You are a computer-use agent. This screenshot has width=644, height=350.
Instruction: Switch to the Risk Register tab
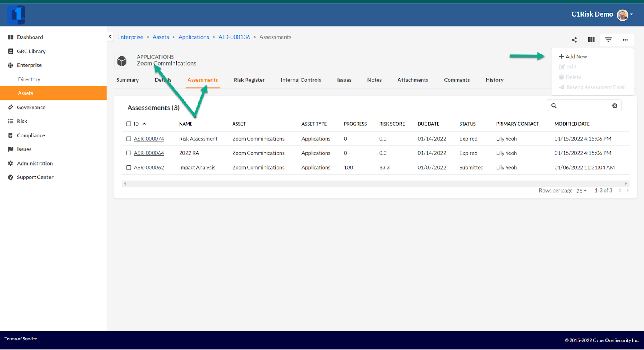pos(249,80)
